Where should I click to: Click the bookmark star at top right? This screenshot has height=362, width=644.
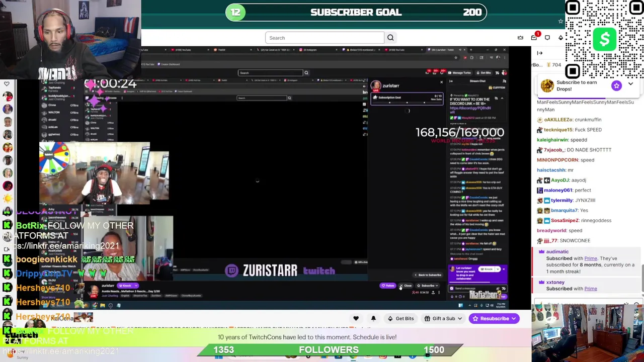click(560, 21)
